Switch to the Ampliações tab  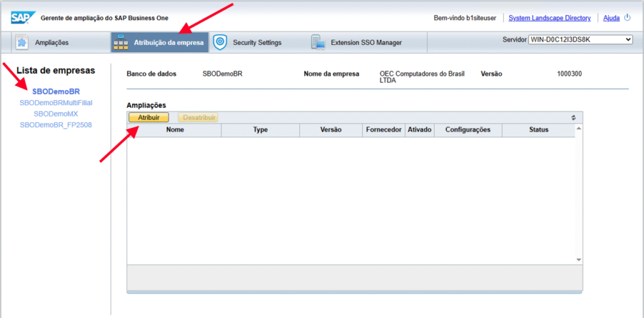coord(52,43)
